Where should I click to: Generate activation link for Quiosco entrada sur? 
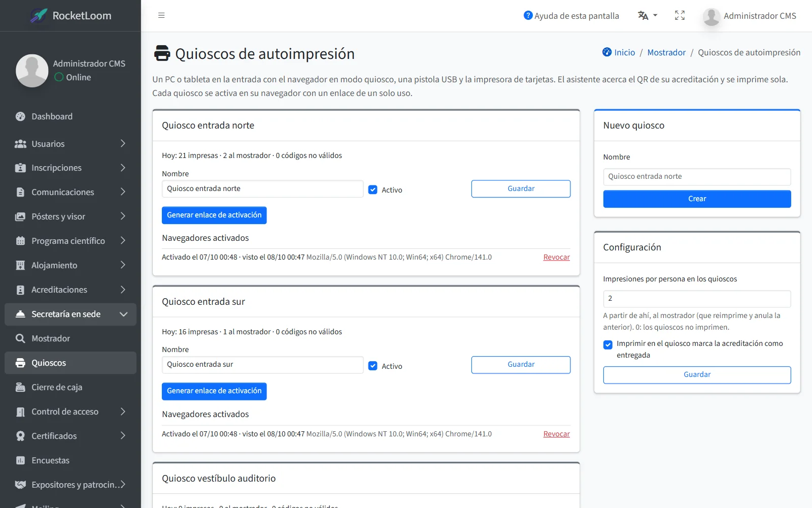(214, 391)
